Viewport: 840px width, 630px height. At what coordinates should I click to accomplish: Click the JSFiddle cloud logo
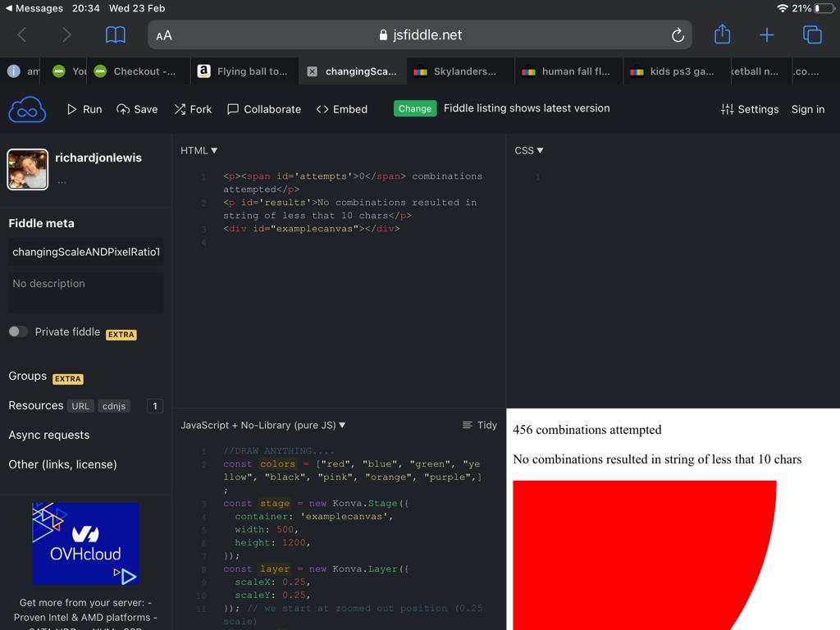point(26,108)
